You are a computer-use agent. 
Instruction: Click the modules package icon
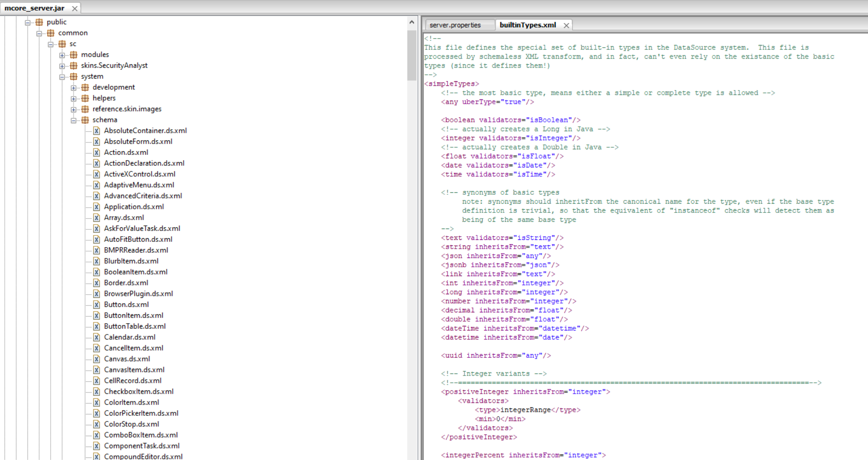point(73,55)
